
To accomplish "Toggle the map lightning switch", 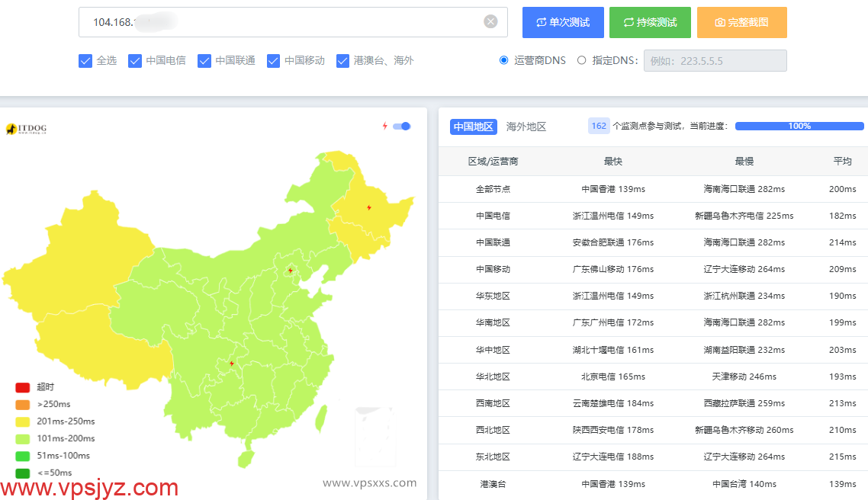I will coord(402,127).
